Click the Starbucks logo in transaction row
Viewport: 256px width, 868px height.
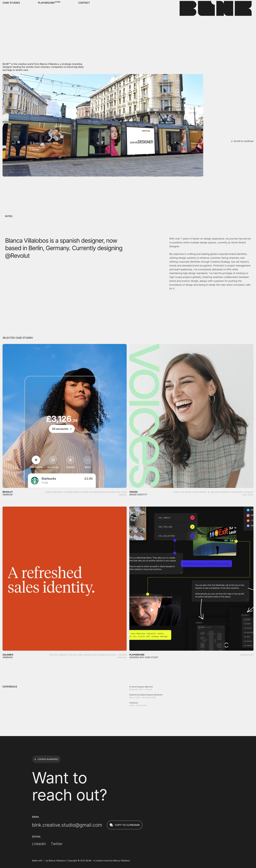[35, 481]
